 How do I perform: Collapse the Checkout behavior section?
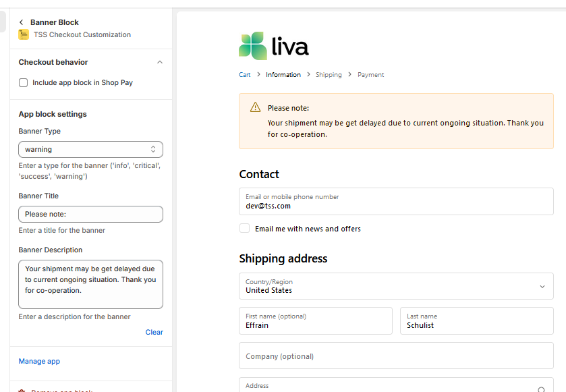click(160, 62)
